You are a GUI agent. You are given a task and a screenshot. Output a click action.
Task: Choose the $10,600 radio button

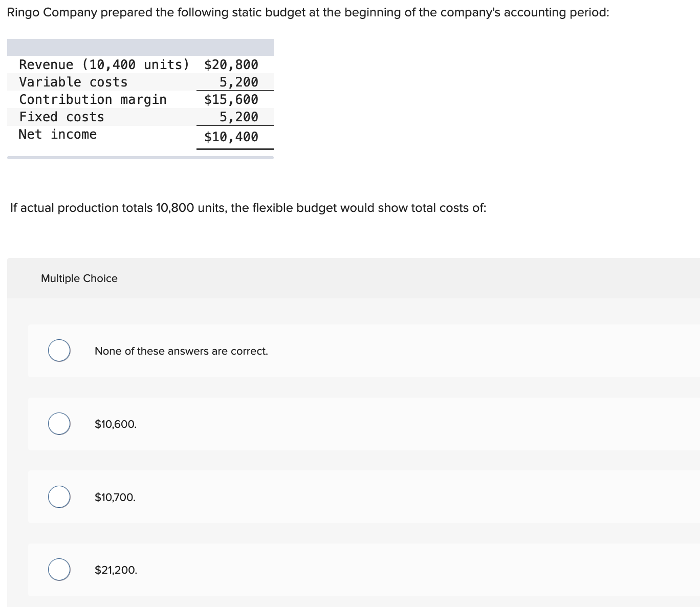[59, 424]
